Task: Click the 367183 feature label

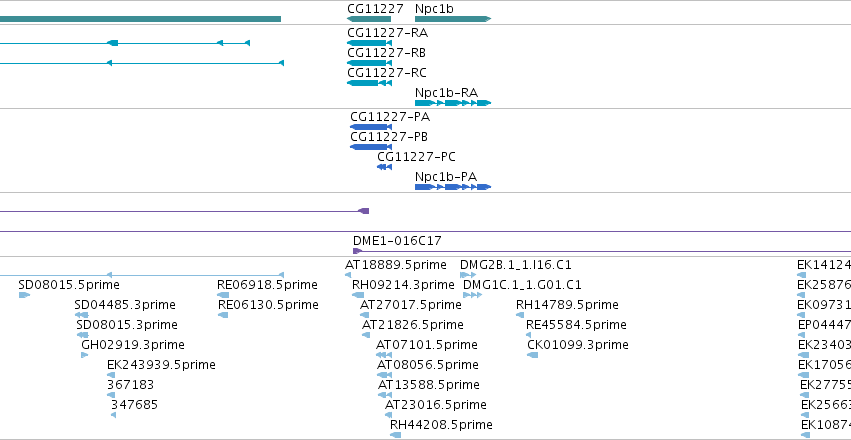Action: pyautogui.click(x=130, y=385)
